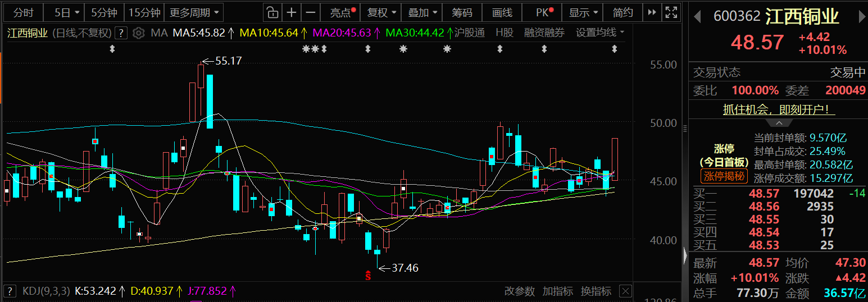This screenshot has height=302, width=868.
Task: Show more toolbar items with double arrow
Action: pyautogui.click(x=651, y=12)
